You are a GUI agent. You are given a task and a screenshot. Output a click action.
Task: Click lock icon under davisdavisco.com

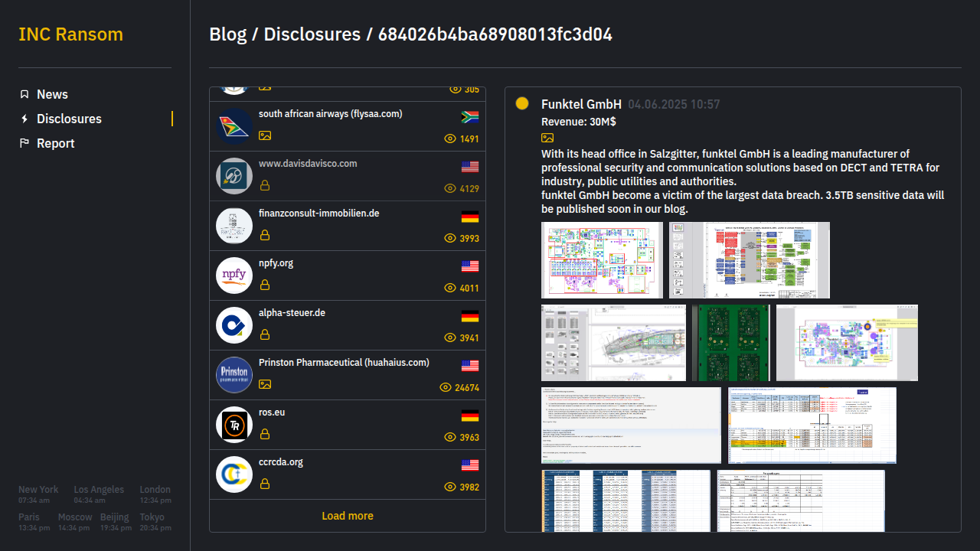coord(265,185)
